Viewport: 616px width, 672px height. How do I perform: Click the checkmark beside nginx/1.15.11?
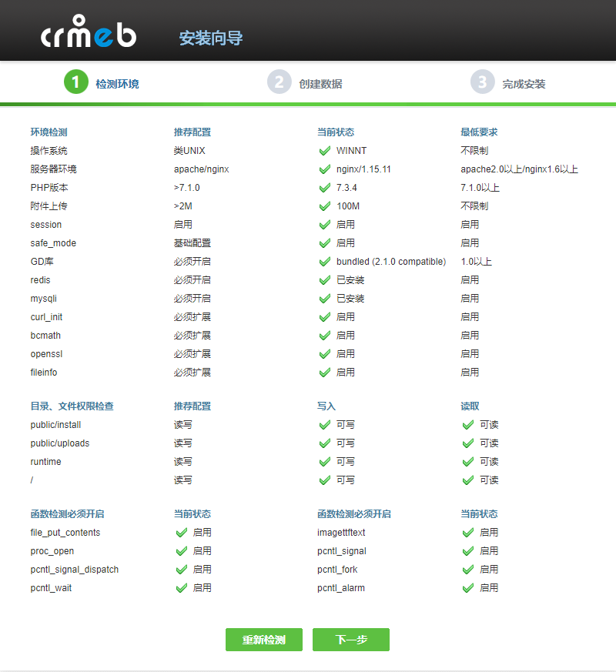[325, 169]
